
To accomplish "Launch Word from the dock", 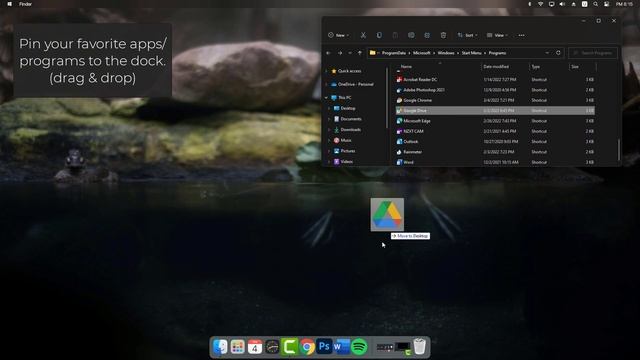I will 341,347.
